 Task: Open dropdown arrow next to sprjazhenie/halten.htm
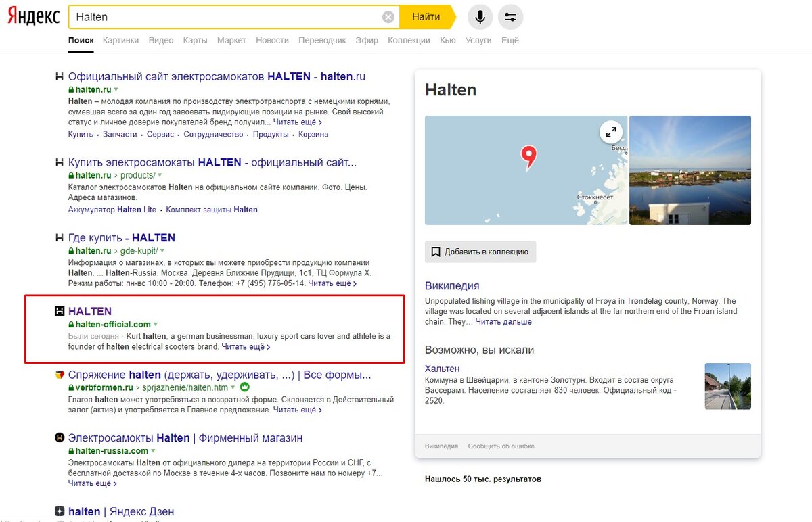click(233, 387)
